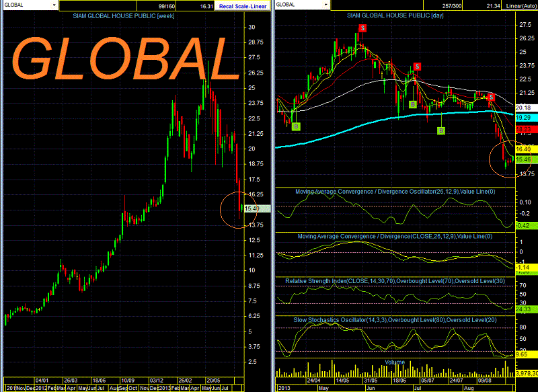538x392 pixels.
Task: Click the Linear(Auto) scale button
Action: click(521, 6)
